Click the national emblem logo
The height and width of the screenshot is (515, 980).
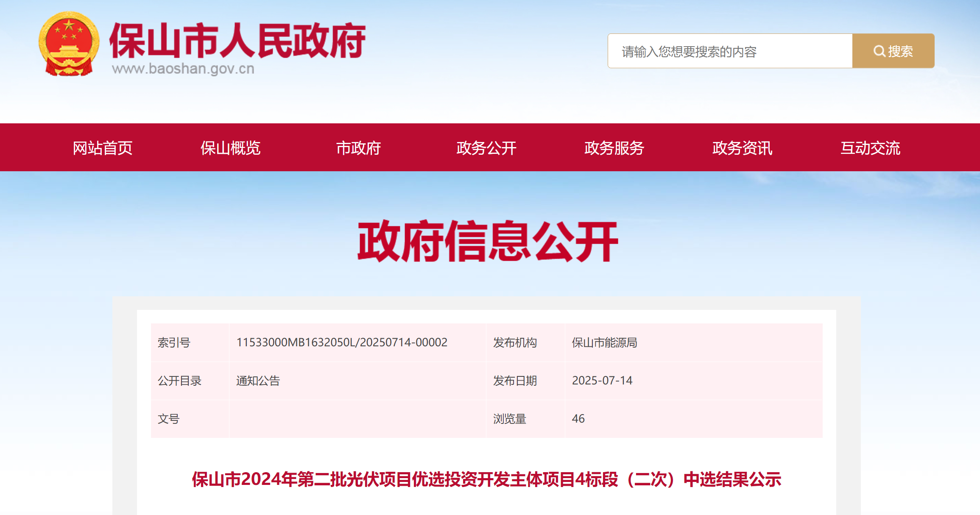tap(69, 44)
